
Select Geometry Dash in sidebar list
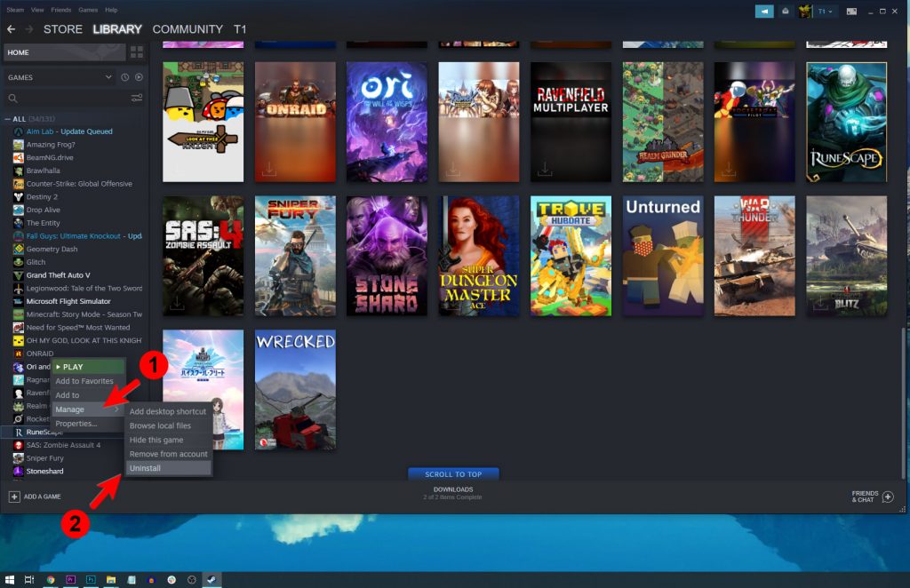[52, 250]
